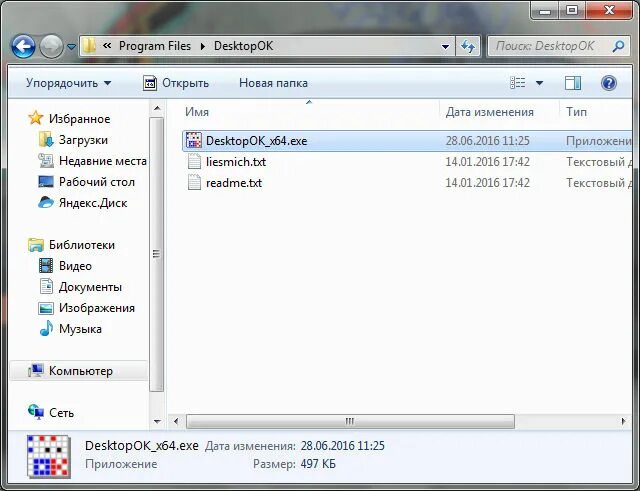Viewport: 640px width, 491px height.
Task: Click the liesmich.txt document icon
Action: point(194,162)
